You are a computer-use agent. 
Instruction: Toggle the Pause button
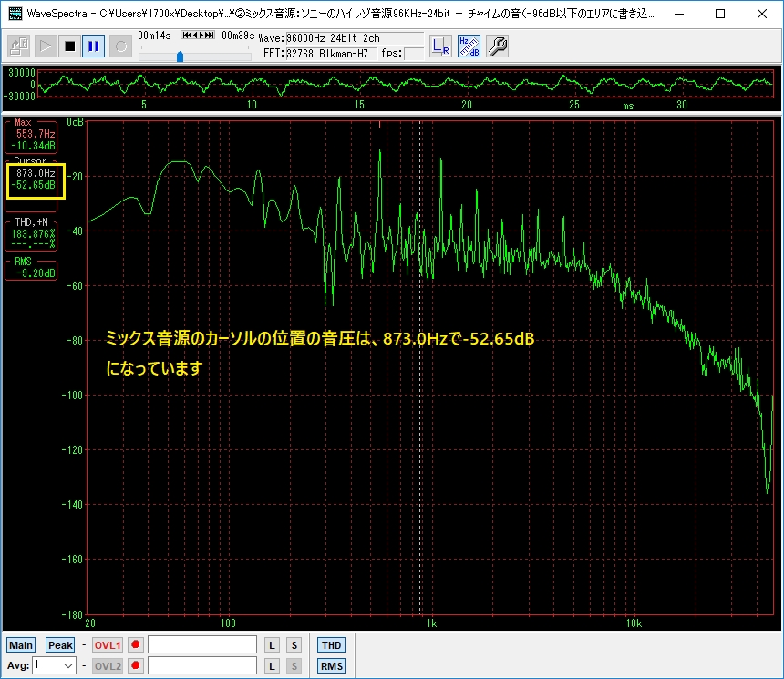coord(94,46)
